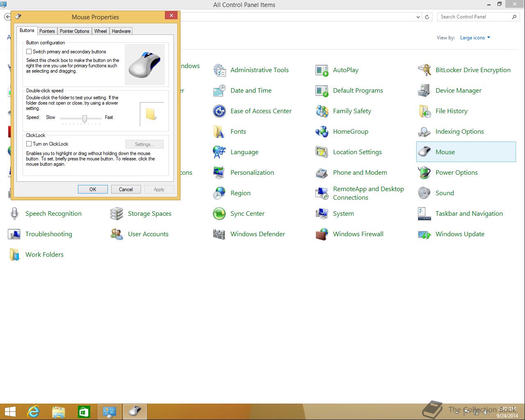The image size is (525, 420).
Task: Open the Work Folders icon
Action: pos(14,255)
